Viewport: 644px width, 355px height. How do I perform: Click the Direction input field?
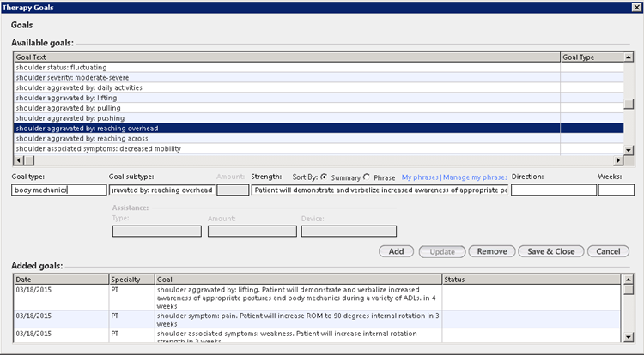554,190
